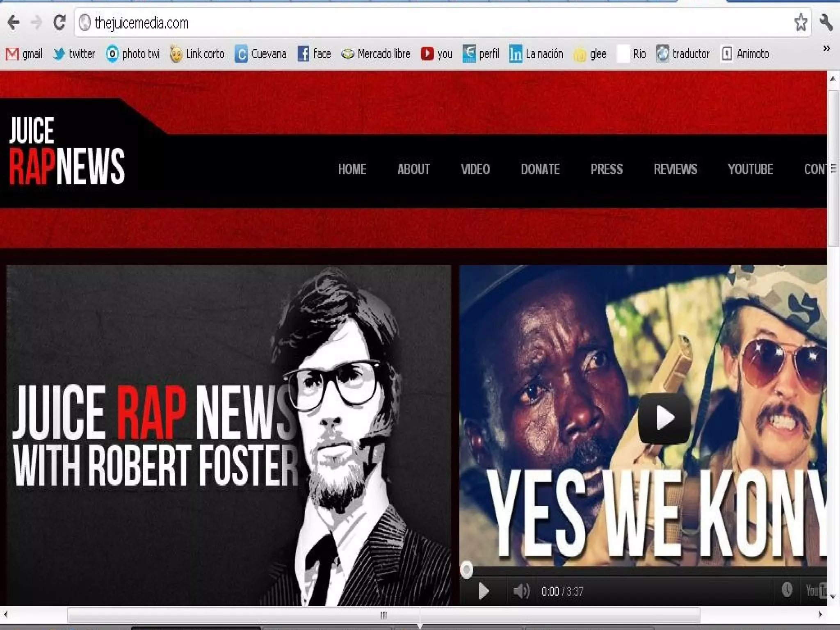The image size is (840, 630).
Task: Open the gmail bookmark
Action: [25, 54]
